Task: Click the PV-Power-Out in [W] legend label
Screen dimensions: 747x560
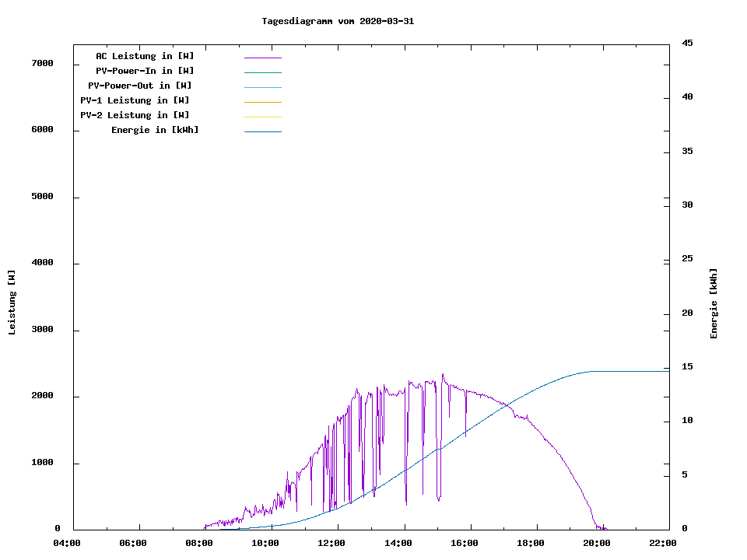Action: [x=140, y=86]
